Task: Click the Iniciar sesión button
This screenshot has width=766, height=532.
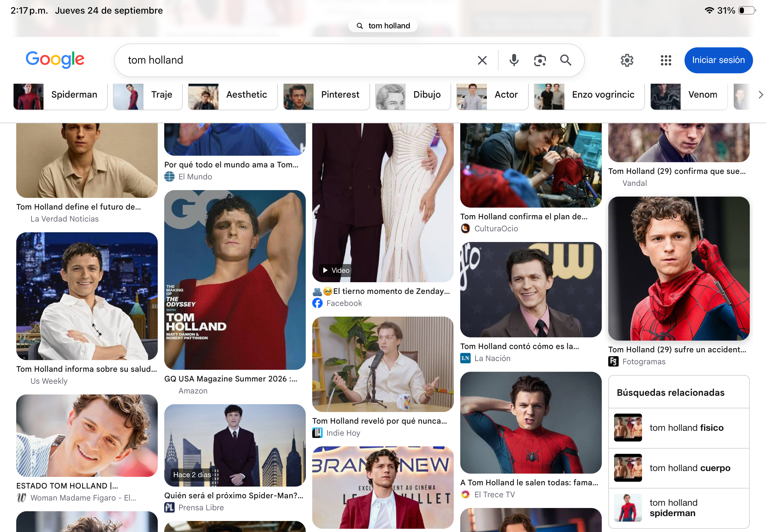Action: pos(718,60)
